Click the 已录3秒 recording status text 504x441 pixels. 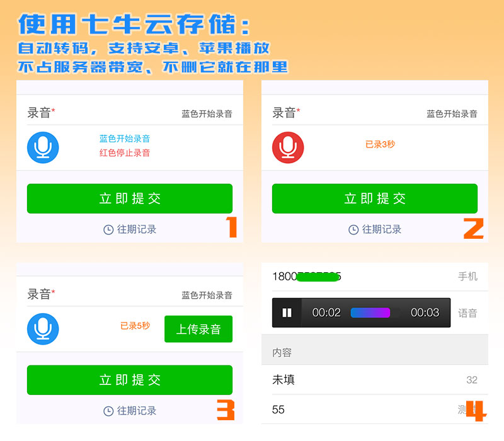[x=381, y=144]
